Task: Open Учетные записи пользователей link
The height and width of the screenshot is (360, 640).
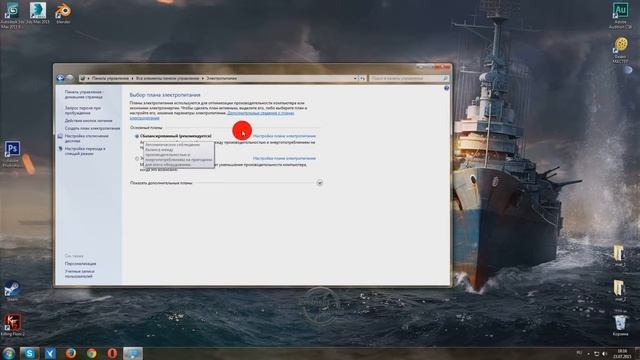Action: coord(80,274)
